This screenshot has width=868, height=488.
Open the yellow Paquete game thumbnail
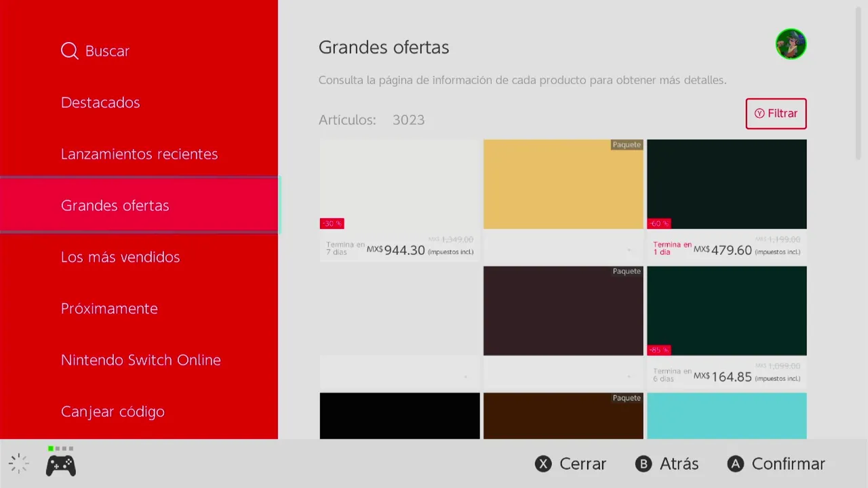click(563, 184)
